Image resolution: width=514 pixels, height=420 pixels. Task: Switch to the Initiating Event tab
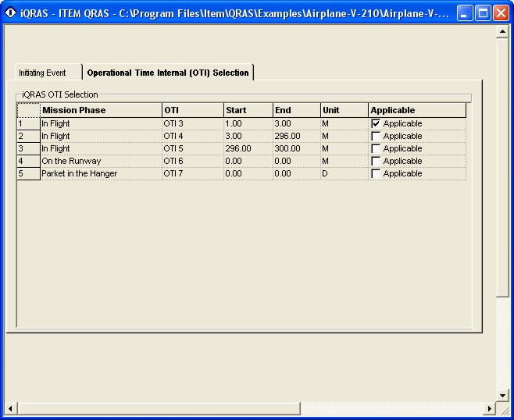pos(42,73)
